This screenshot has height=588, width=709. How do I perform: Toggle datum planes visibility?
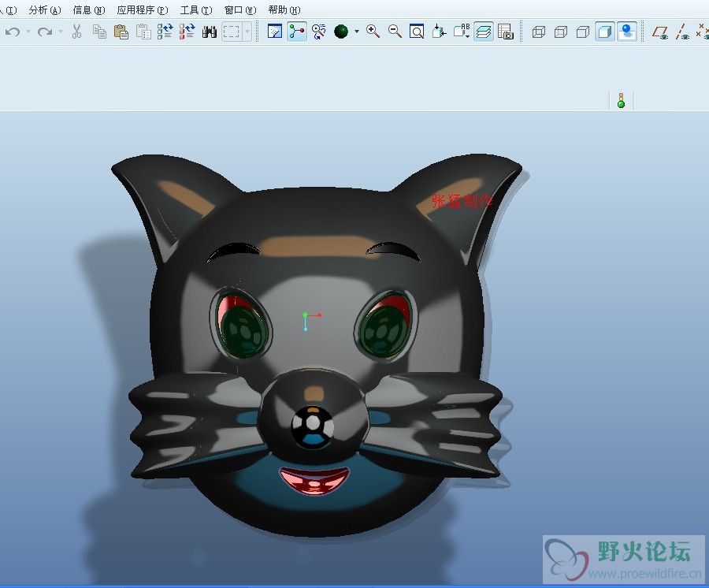tap(660, 32)
